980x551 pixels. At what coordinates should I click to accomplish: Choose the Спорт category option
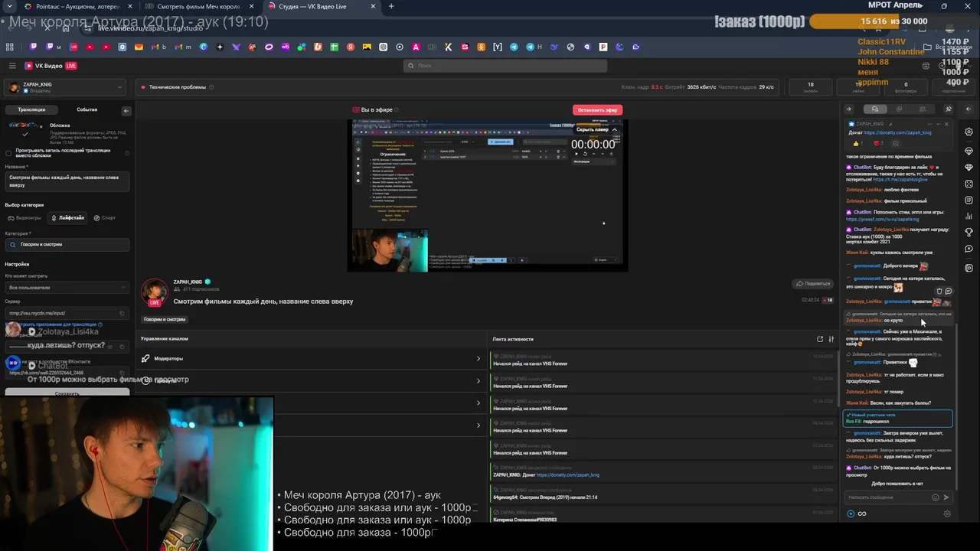[105, 218]
